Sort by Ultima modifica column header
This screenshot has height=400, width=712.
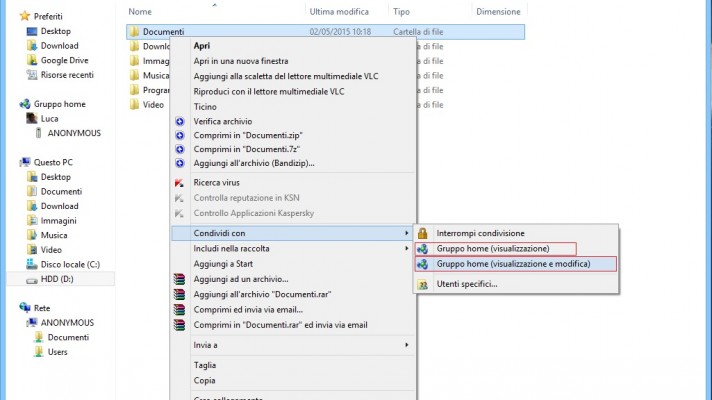click(339, 12)
